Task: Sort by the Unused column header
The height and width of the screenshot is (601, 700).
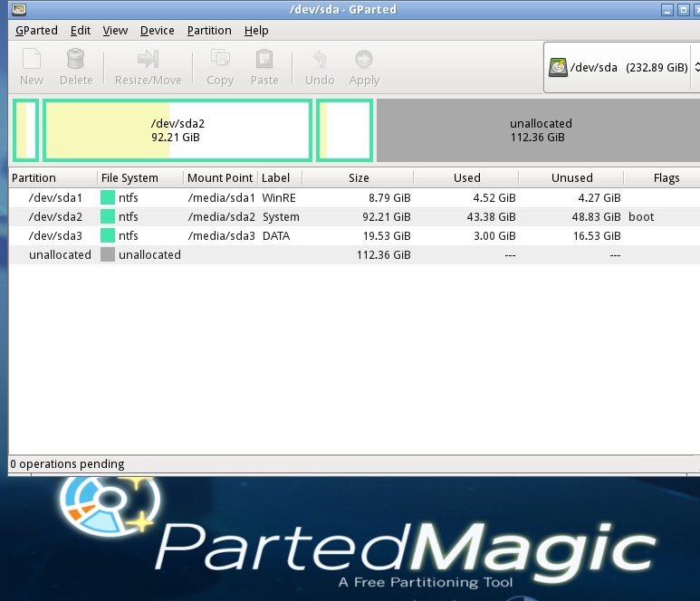Action: point(571,178)
